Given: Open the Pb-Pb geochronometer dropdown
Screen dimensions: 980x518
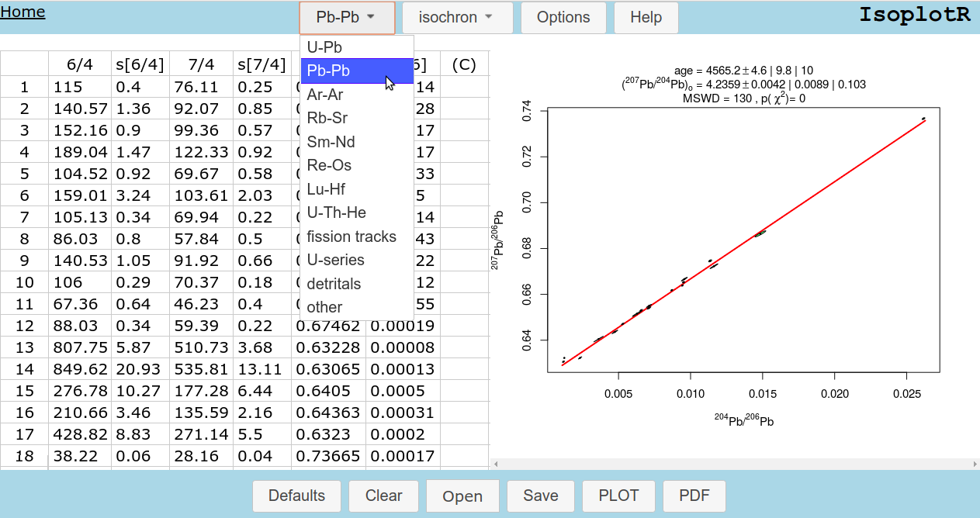Looking at the screenshot, I should click(x=346, y=17).
